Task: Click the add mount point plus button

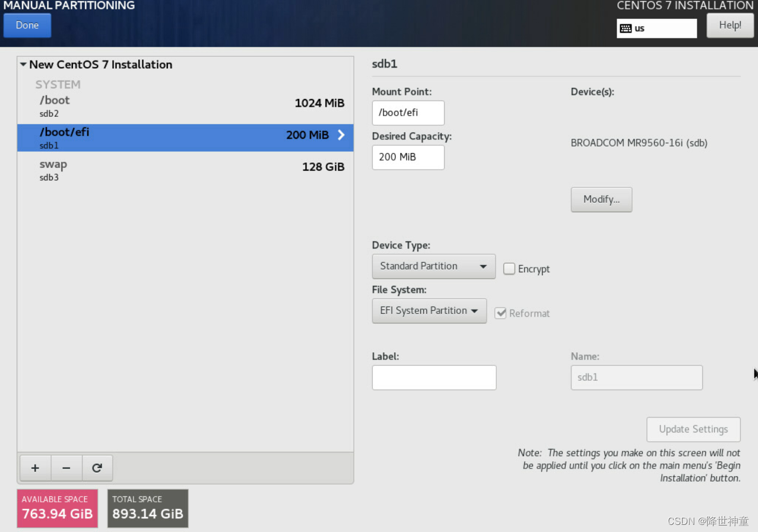Action: coord(36,468)
